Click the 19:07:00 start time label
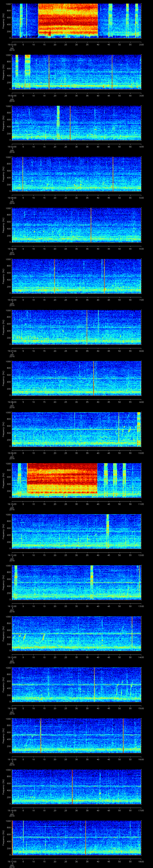The image size is (153, 868). [12, 351]
